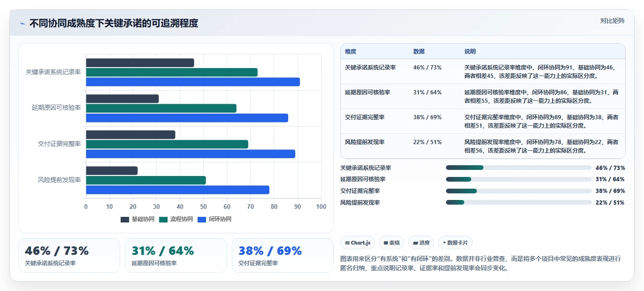Click the 关键承诺系统记录率 progress bar

(519, 168)
